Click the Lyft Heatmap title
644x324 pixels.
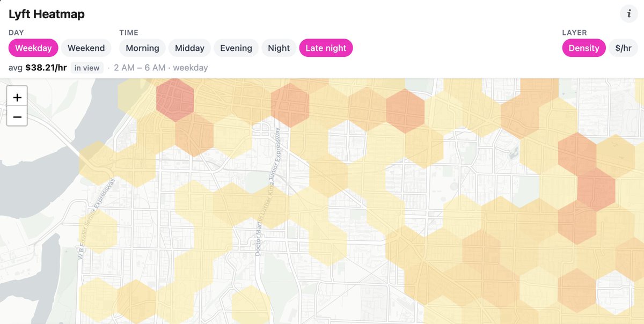(x=47, y=14)
